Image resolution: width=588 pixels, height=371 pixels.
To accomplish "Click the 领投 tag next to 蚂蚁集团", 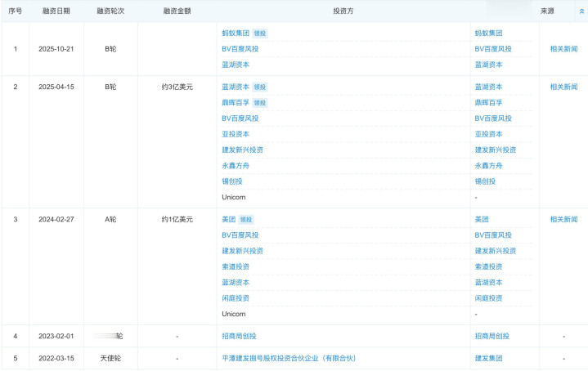I will (x=260, y=34).
